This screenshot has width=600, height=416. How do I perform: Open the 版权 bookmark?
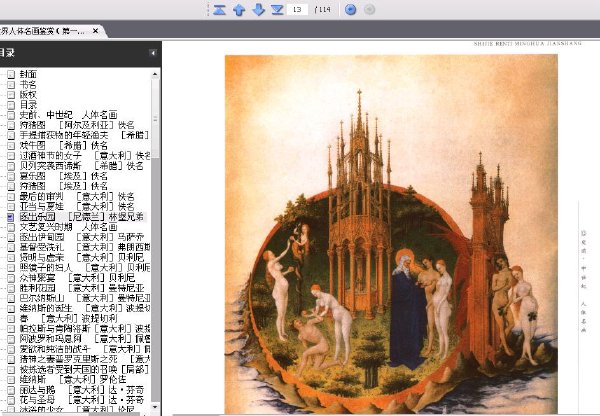pos(28,94)
